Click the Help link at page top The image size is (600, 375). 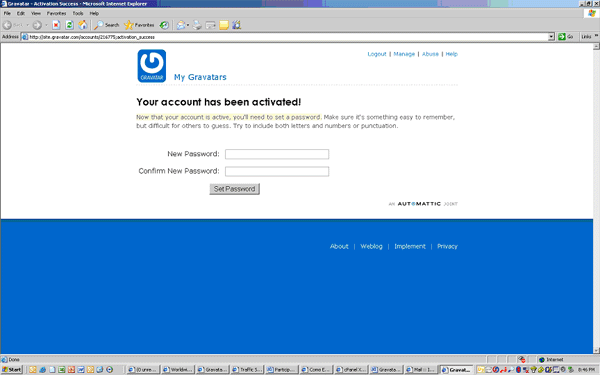click(x=452, y=54)
